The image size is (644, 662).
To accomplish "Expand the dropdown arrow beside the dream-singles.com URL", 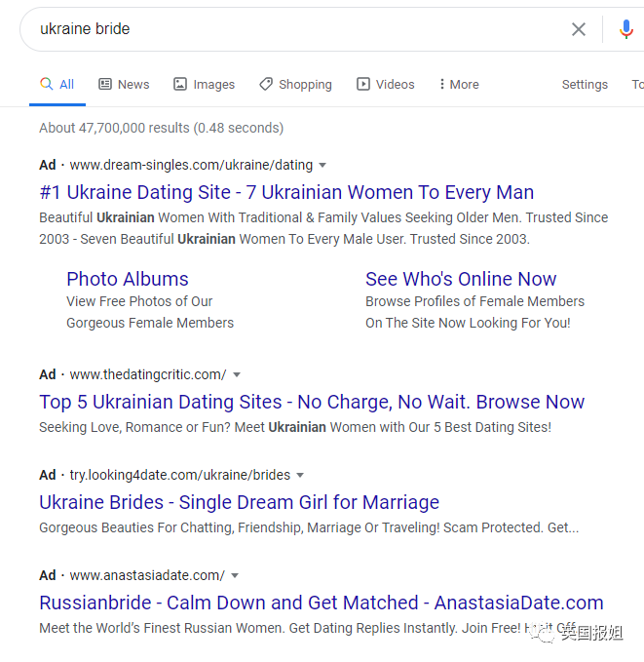I will coord(322,165).
